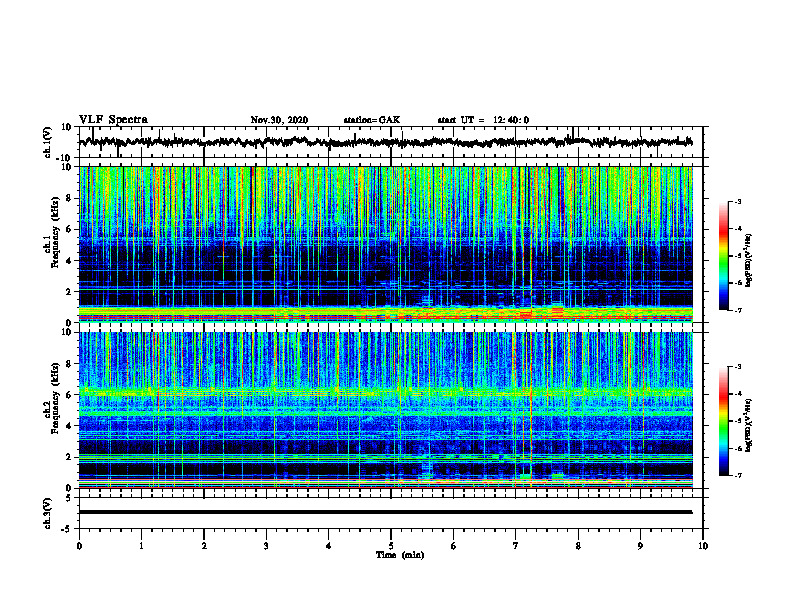Click the time axis tick label "1"
This screenshot has height=612, width=792.
[x=141, y=546]
